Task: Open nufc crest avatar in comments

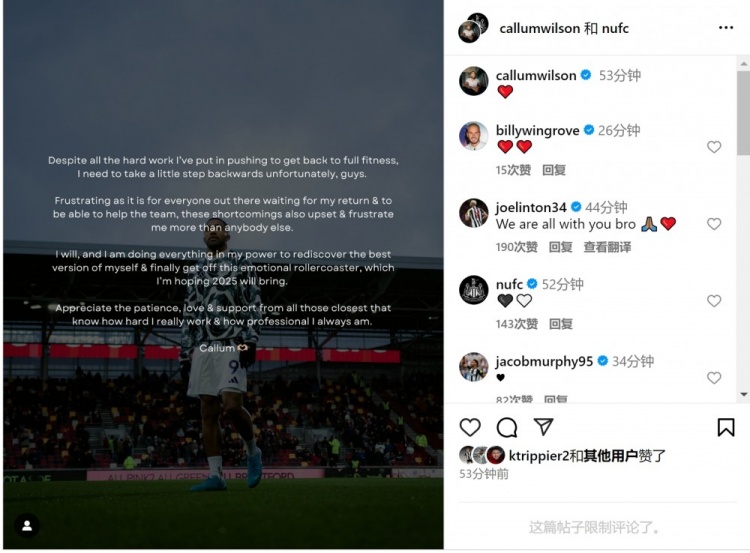Action: pos(474,290)
